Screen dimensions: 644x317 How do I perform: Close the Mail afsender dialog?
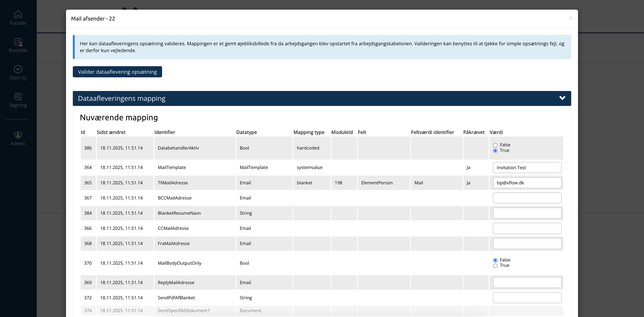[570, 18]
